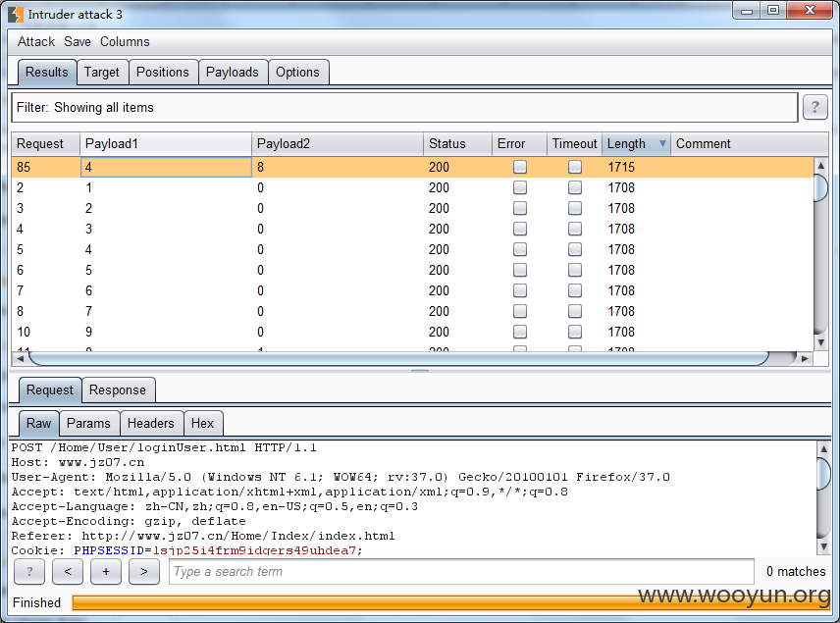Open the Attack menu
The height and width of the screenshot is (623, 840).
pos(36,42)
